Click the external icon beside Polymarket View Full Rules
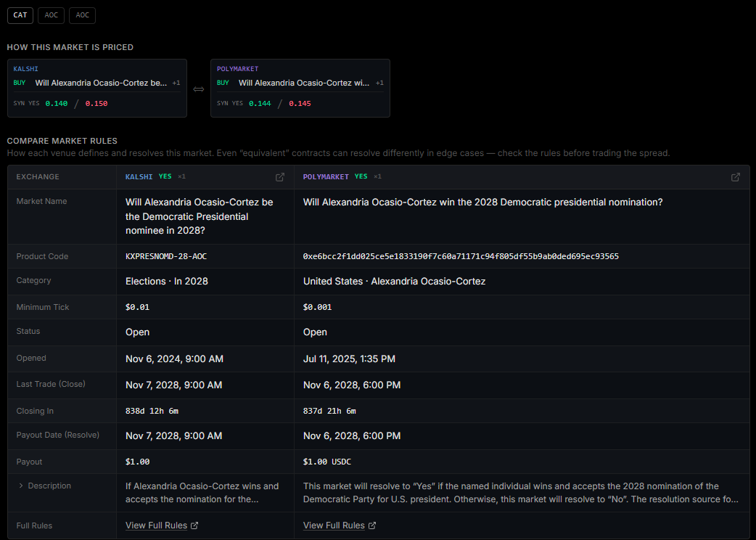This screenshot has height=540, width=756. [372, 525]
